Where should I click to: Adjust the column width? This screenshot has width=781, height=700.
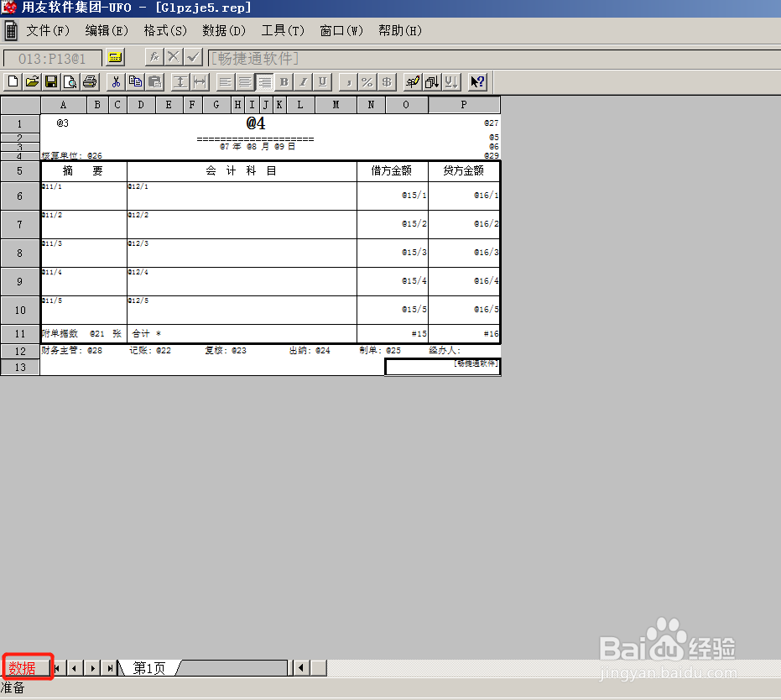click(x=200, y=81)
